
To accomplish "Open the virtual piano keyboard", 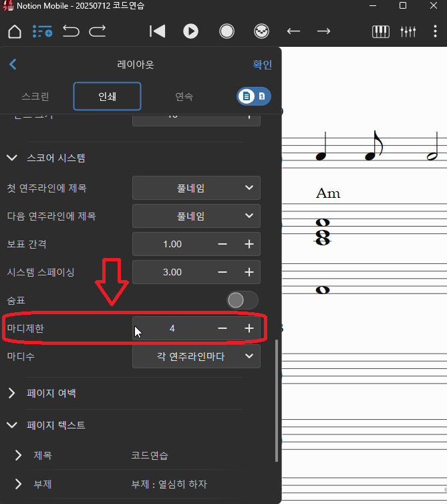I will click(381, 31).
